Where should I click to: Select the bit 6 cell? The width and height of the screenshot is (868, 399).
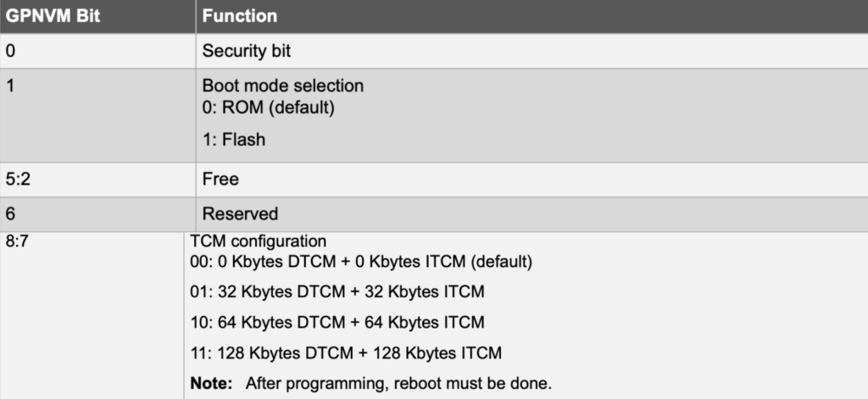pyautogui.click(x=10, y=214)
